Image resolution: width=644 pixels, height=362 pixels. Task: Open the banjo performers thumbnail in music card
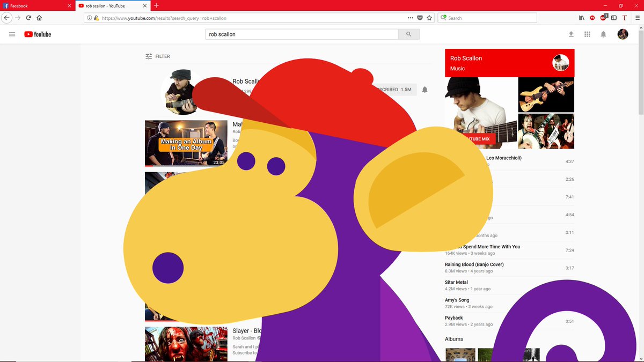pos(546,131)
